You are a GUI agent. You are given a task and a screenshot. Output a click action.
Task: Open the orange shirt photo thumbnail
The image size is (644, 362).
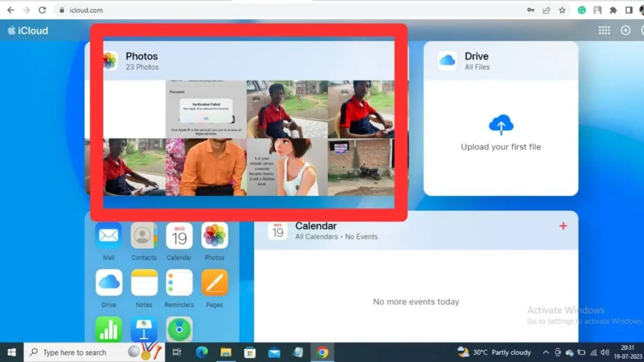pos(206,167)
